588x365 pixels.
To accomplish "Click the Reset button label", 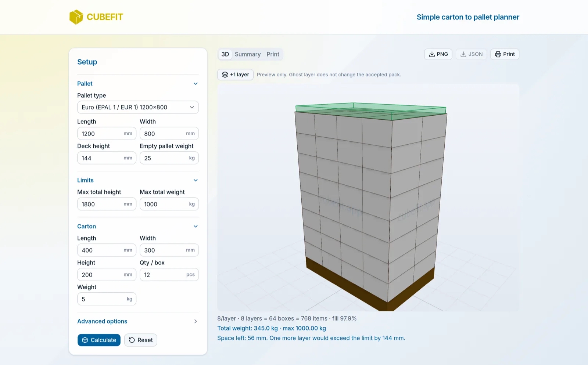I will point(145,340).
